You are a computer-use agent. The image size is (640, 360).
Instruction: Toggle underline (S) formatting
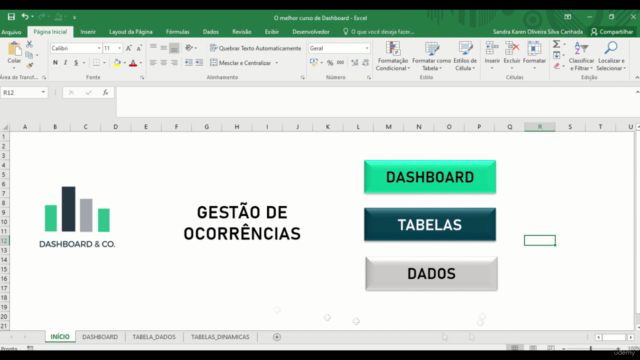pos(76,63)
